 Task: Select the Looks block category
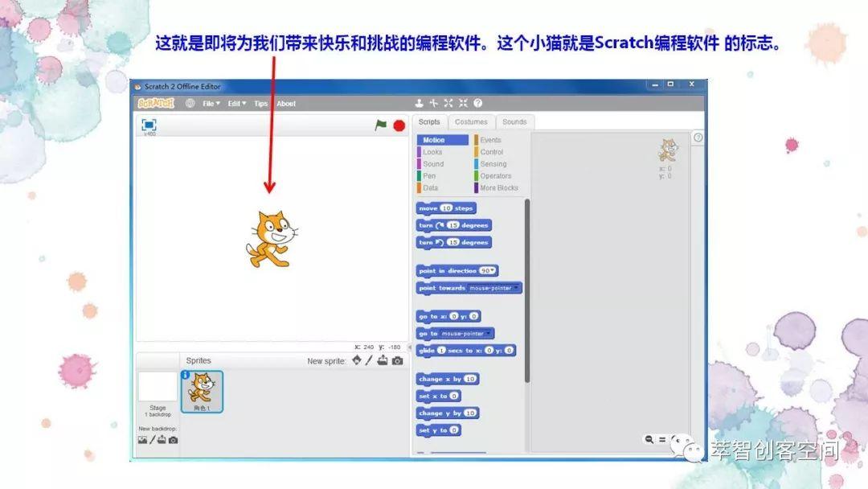442,152
